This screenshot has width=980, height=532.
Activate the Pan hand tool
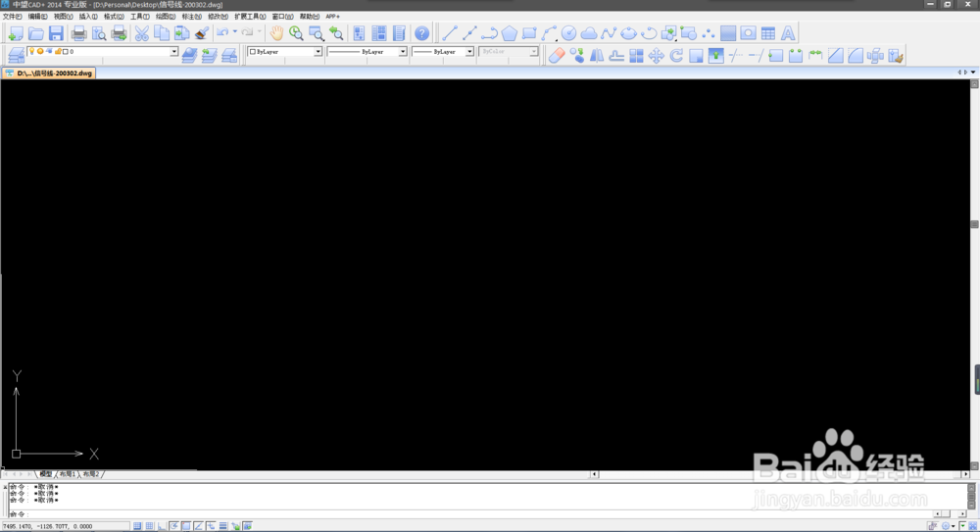click(x=276, y=33)
